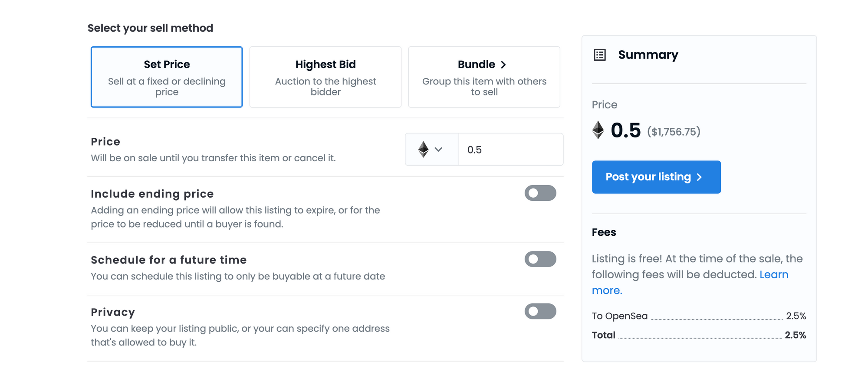Click the 0.5 amount in Summary
This screenshot has height=378, width=868.
(625, 130)
